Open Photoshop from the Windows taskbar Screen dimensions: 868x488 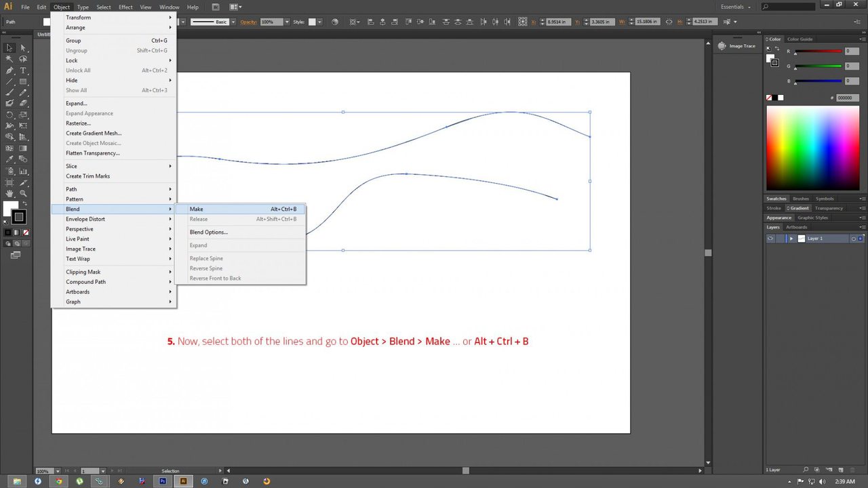tap(163, 481)
